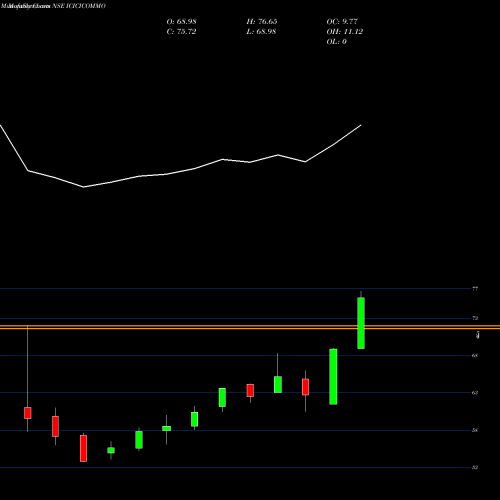Select the tallest green candle crossing the orange line
500x500 pixels.
point(361,323)
